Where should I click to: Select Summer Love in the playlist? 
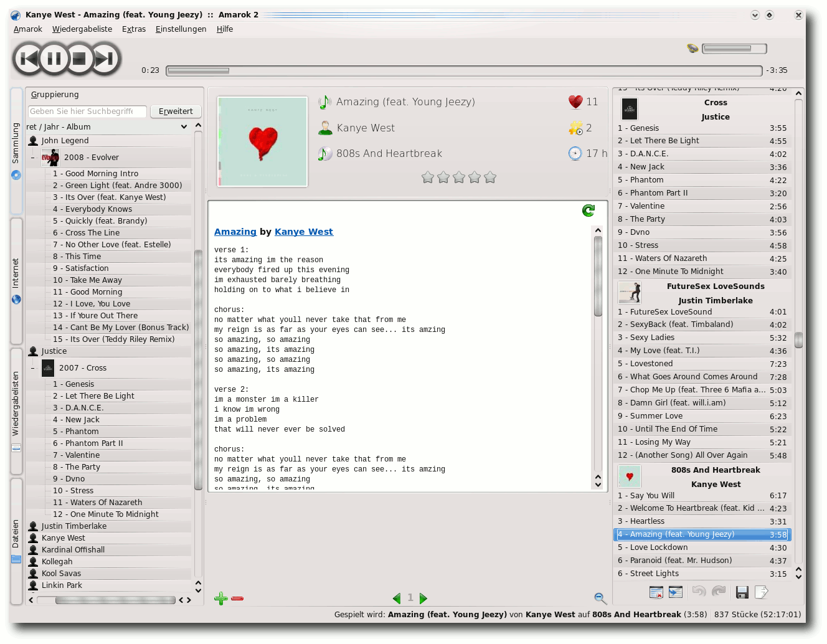click(x=702, y=416)
